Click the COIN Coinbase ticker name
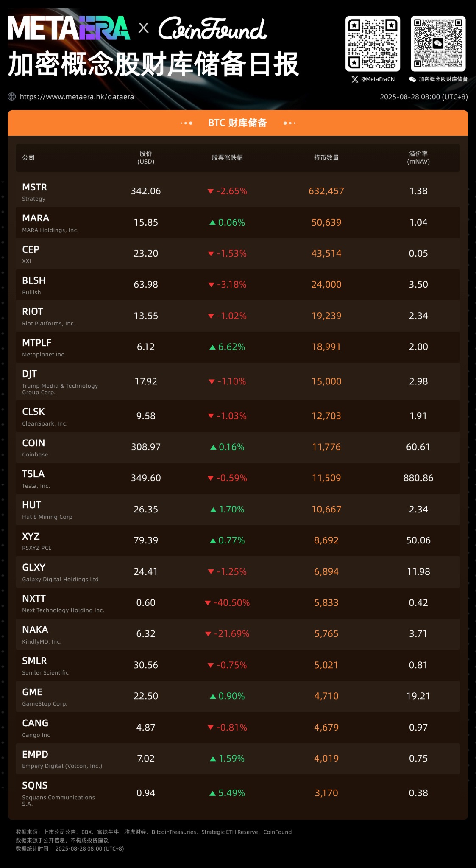The height and width of the screenshot is (868, 476). (33, 443)
